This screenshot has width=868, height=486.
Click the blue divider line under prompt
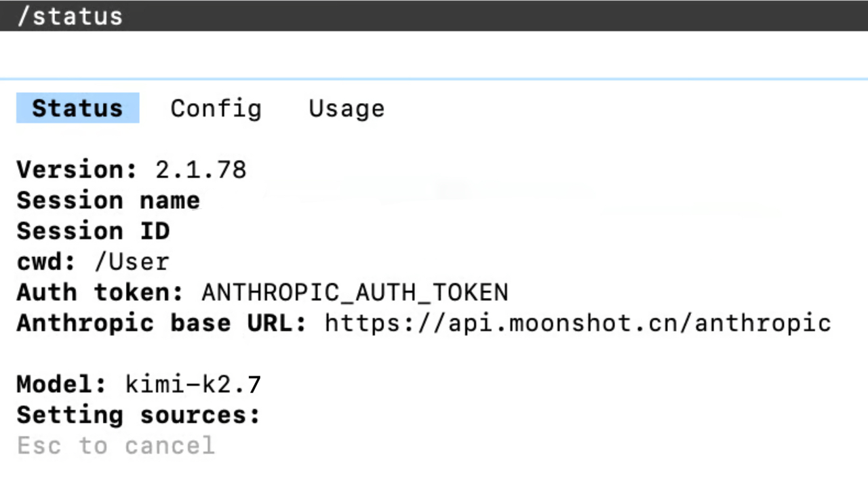coord(434,79)
